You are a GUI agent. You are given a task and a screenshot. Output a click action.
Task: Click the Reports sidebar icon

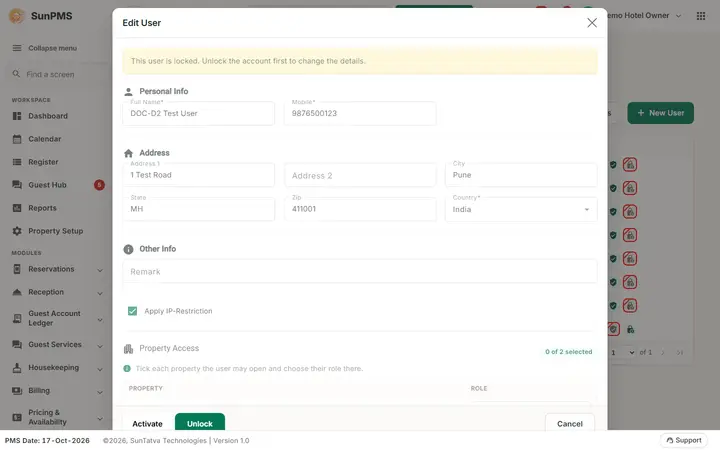17,208
